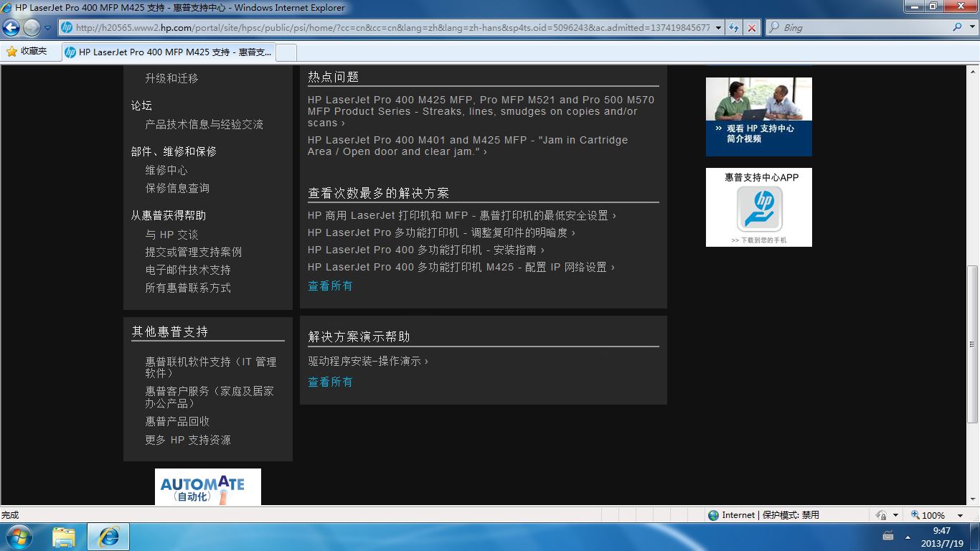The image size is (980, 551).
Task: Refresh the page with the refresh icon
Action: (734, 27)
